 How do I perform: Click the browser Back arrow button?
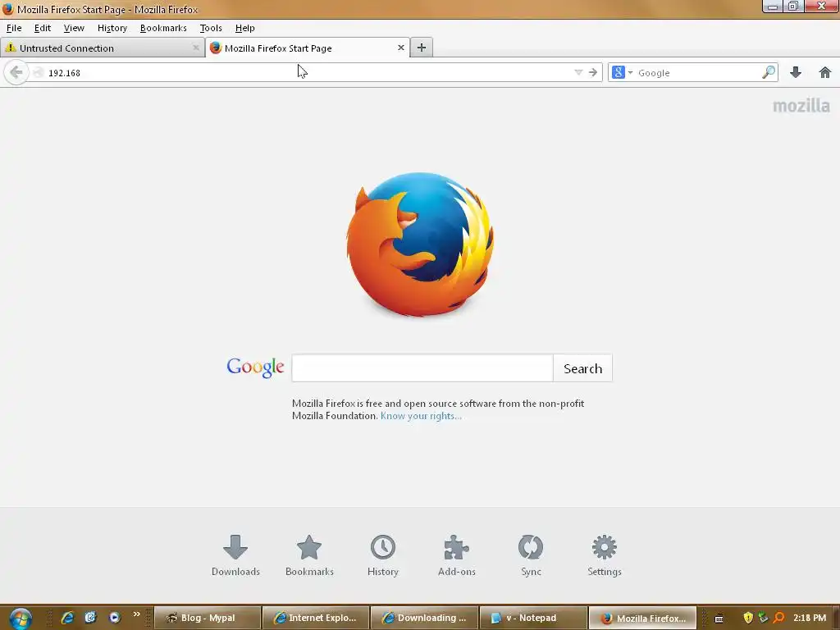[x=16, y=72]
